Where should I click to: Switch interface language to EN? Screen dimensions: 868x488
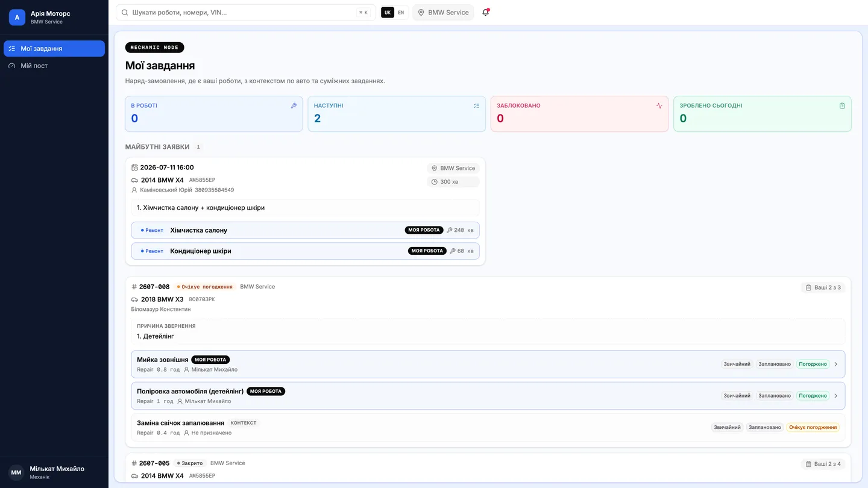click(401, 12)
